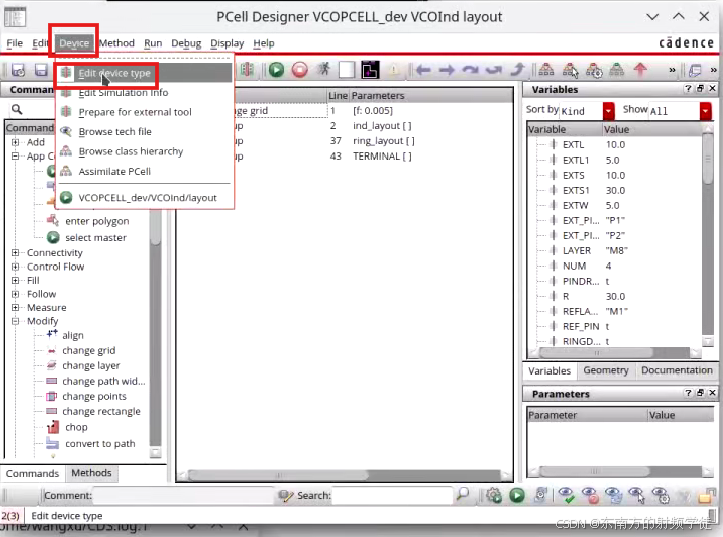Select the 'convert to path' command
The image size is (723, 537).
(x=100, y=444)
